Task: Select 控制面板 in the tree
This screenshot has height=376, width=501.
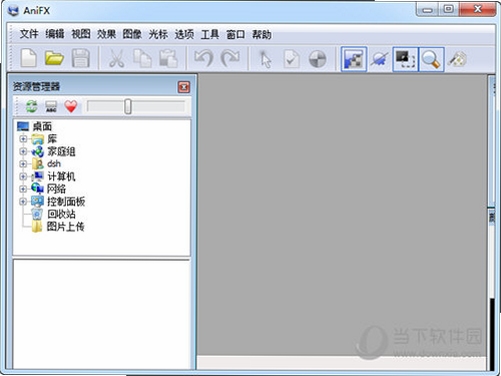Action: 66,201
